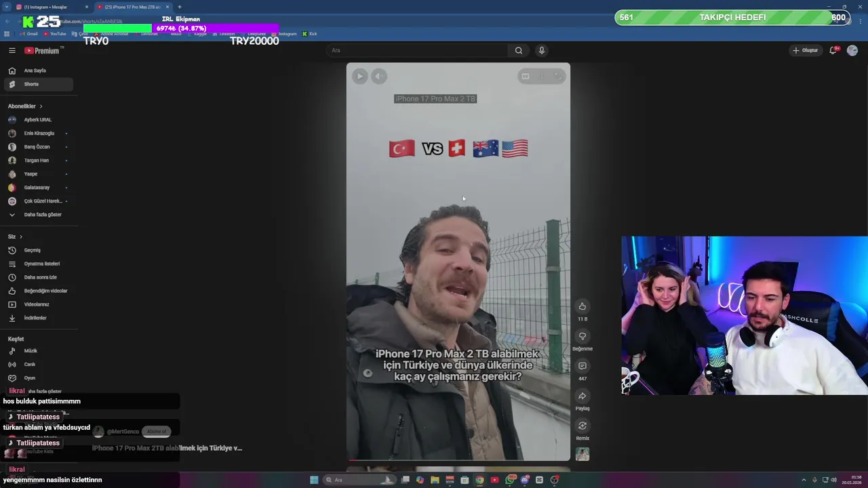Open Geçmiş watch history
Screen dimensions: 868x488
[39, 250]
